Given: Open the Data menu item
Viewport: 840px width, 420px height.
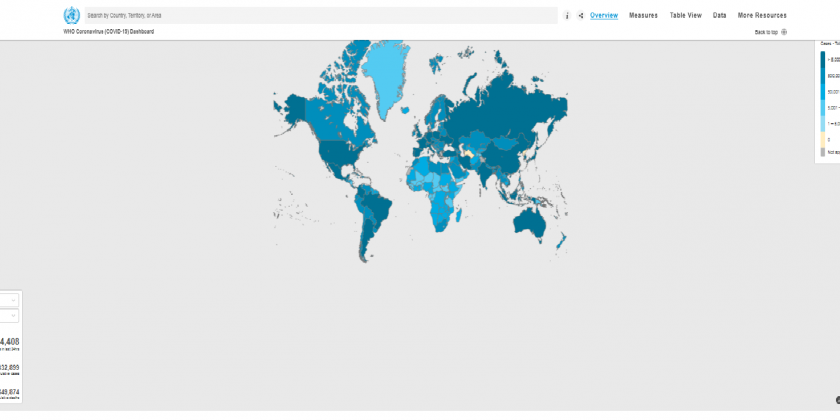Looking at the screenshot, I should pos(719,15).
